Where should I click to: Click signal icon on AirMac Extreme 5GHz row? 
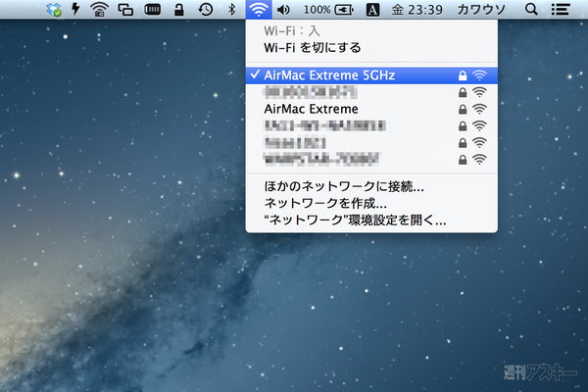point(479,75)
